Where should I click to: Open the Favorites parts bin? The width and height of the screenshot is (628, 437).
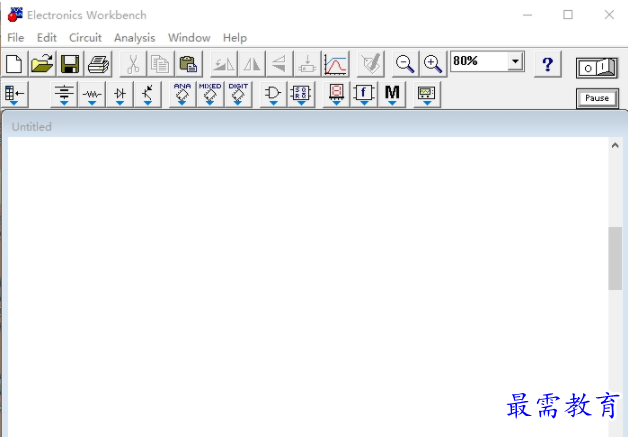pos(15,95)
